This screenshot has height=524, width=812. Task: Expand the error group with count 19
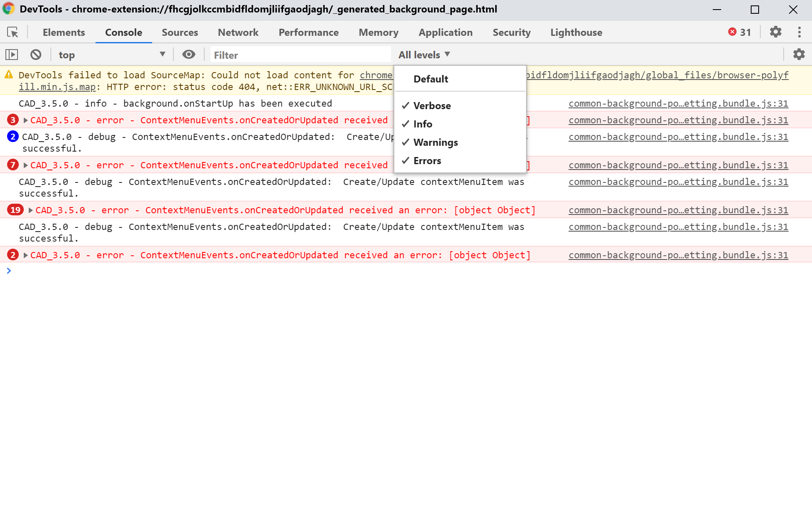pos(30,210)
